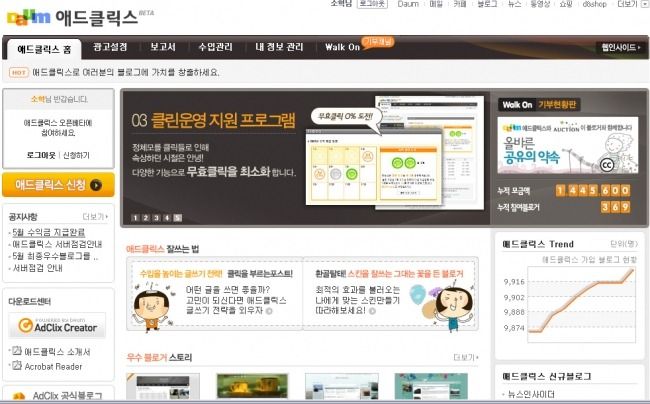Open the AdClix 공식블로그 link

(67, 396)
